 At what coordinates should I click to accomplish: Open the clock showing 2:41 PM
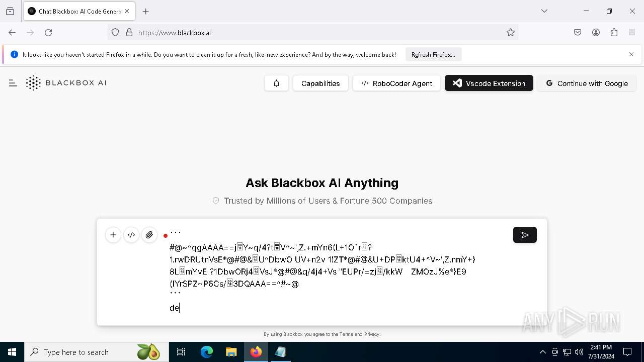click(601, 352)
